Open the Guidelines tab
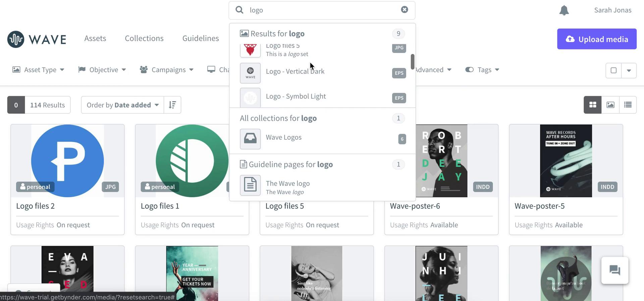 [201, 38]
